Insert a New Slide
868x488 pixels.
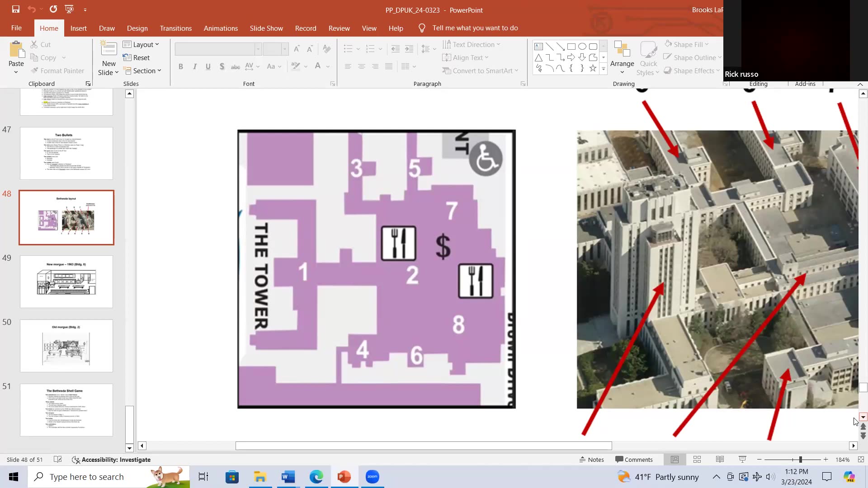108,49
